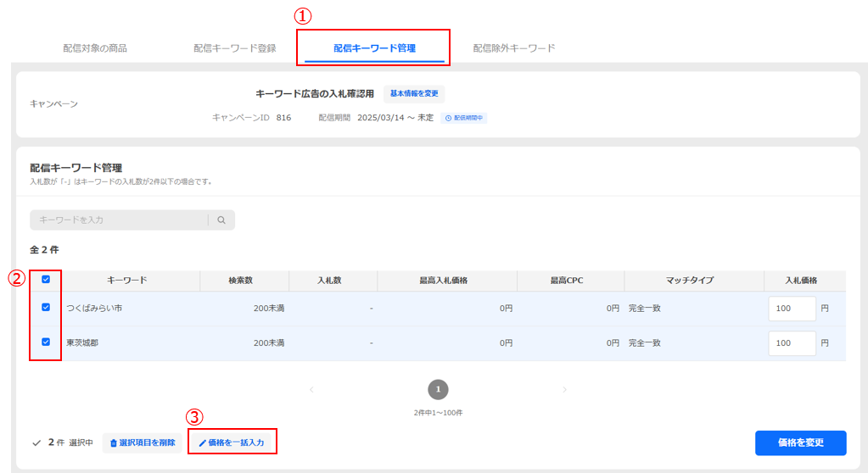Image resolution: width=868 pixels, height=473 pixels.
Task: Click trash icon to delete selected items
Action: pyautogui.click(x=114, y=443)
